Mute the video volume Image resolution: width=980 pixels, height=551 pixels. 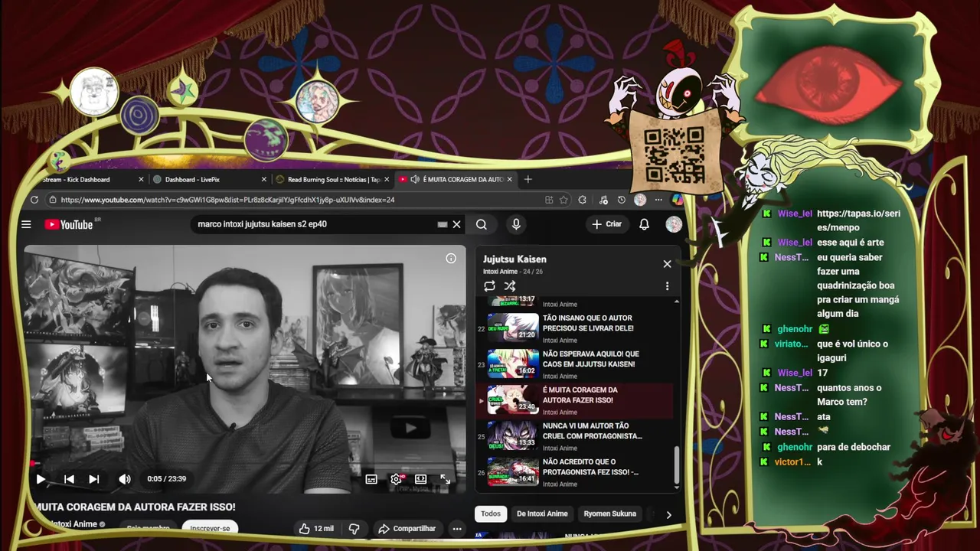(124, 479)
